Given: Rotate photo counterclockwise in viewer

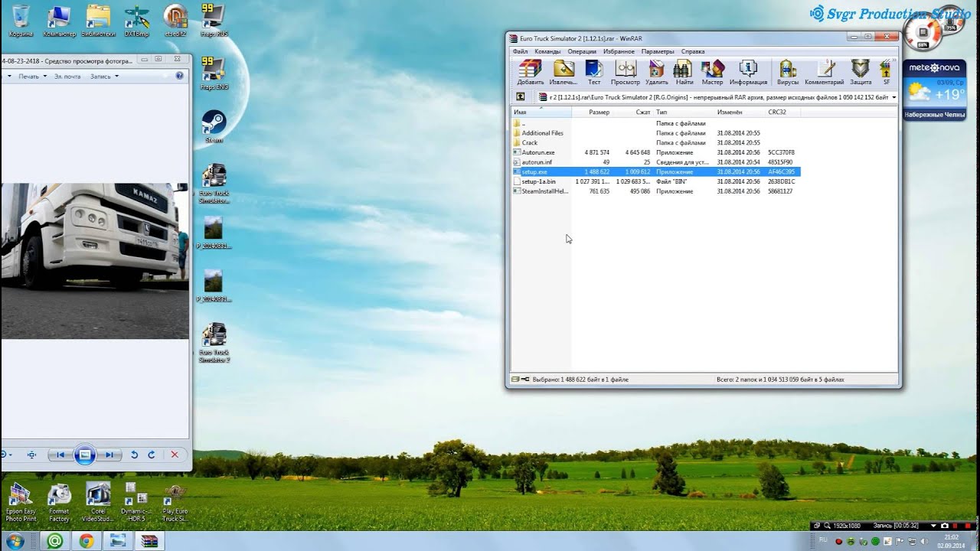Looking at the screenshot, I should point(135,455).
